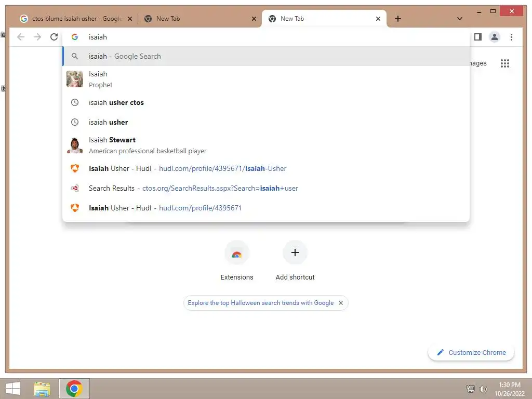Click the Google G icon in address bar

(x=75, y=37)
